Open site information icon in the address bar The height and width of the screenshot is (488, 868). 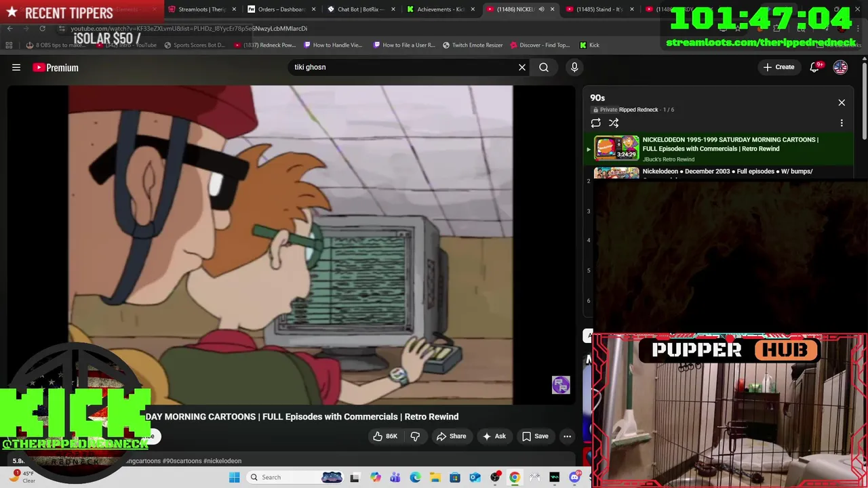pyautogui.click(x=62, y=28)
